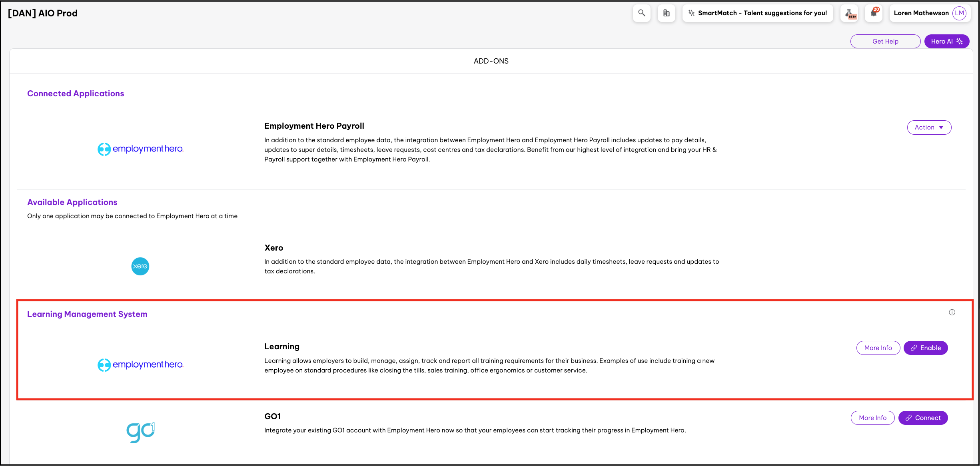View More Info about GO1
Viewport: 980px width, 466px height.
[873, 418]
